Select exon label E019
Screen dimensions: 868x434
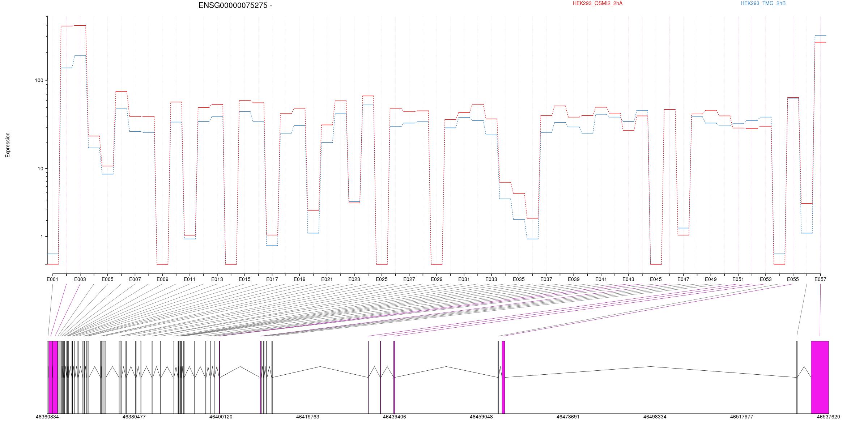pyautogui.click(x=299, y=279)
